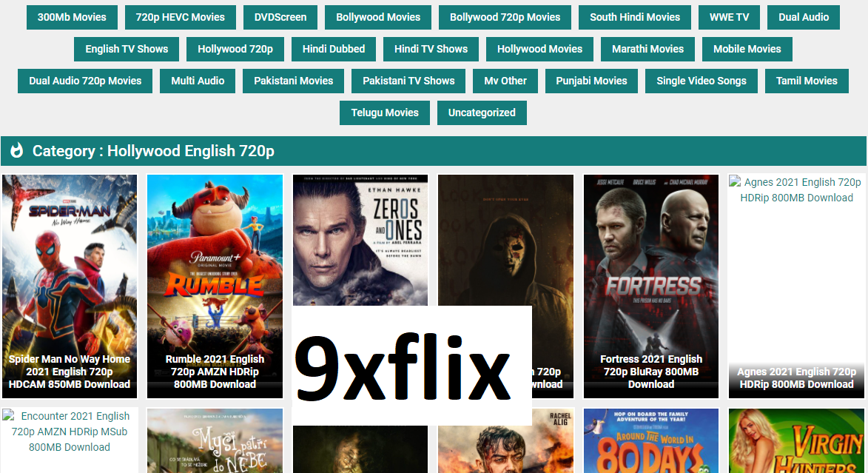Click the Encounter 2021 English 720p title text
868x473 pixels.
click(70, 432)
